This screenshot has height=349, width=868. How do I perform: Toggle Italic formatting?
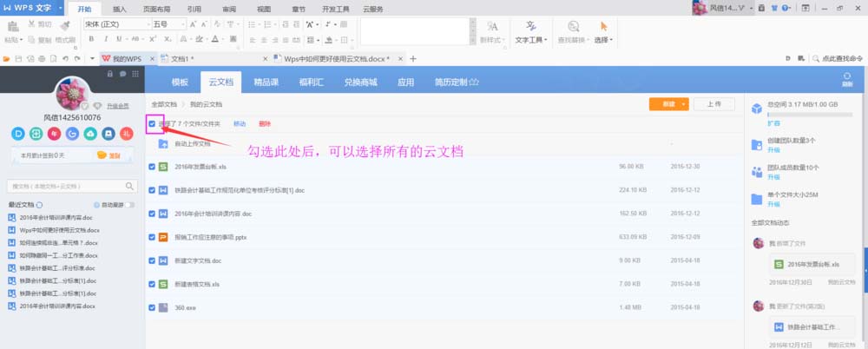(x=106, y=39)
